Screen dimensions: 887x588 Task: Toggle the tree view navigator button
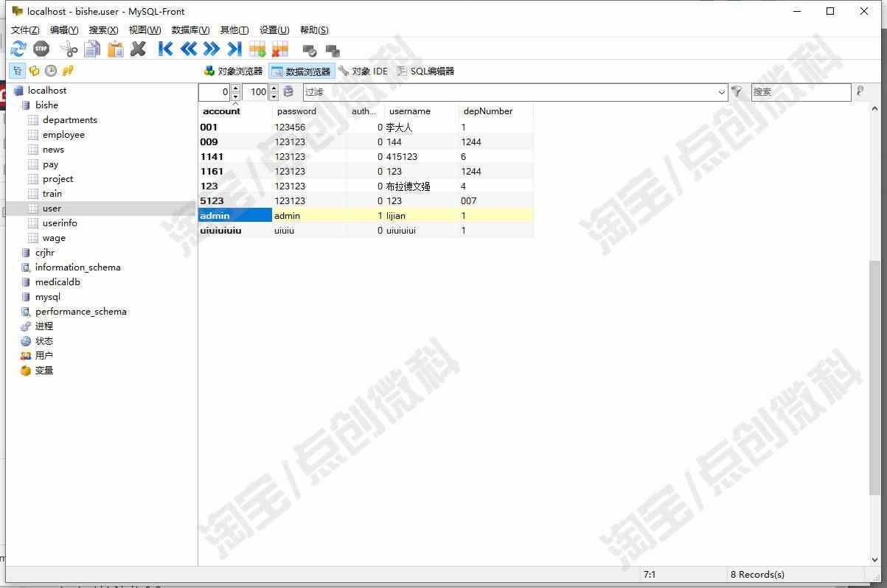[x=16, y=71]
